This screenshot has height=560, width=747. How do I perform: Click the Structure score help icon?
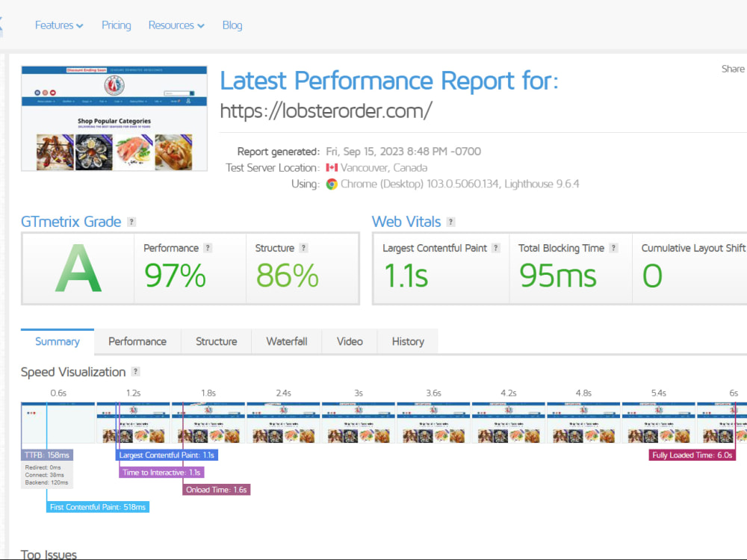click(303, 248)
